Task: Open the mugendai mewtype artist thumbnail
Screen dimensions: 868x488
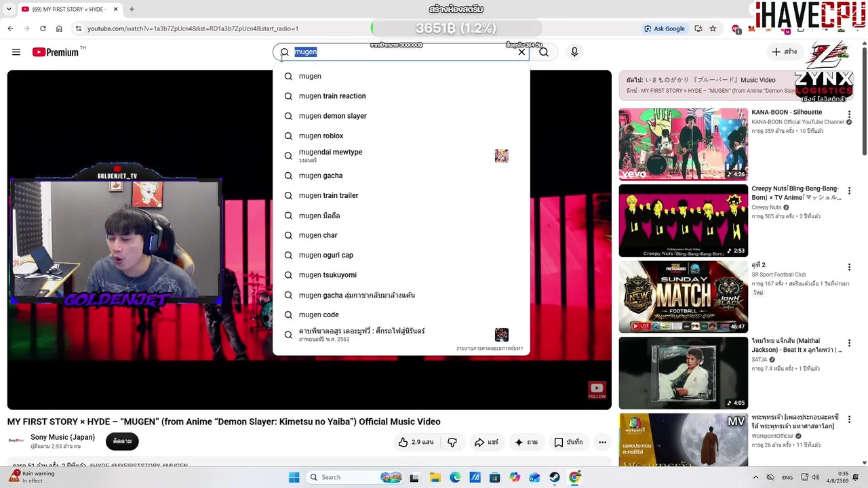Action: [x=501, y=156]
